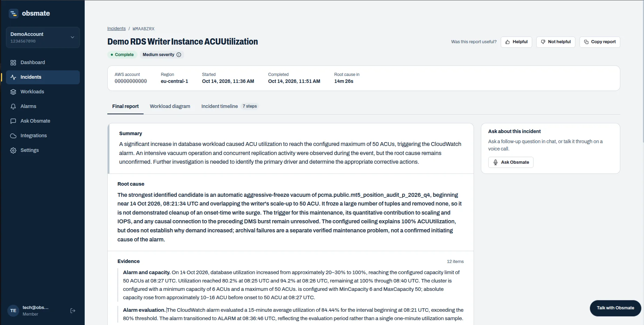This screenshot has height=325, width=644.
Task: Open Ask Obsmate chat in sidebar
Action: [x=43, y=121]
